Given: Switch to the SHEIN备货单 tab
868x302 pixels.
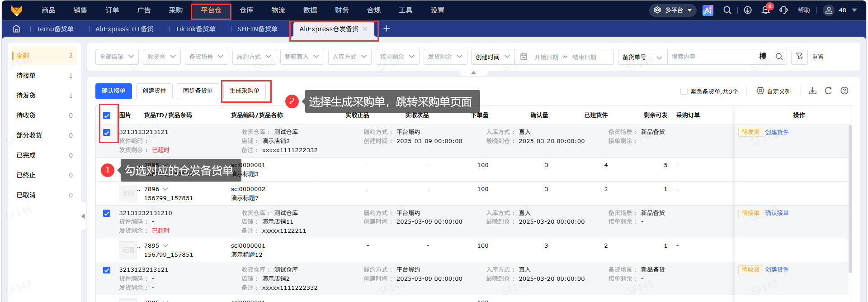Looking at the screenshot, I should click(x=257, y=29).
